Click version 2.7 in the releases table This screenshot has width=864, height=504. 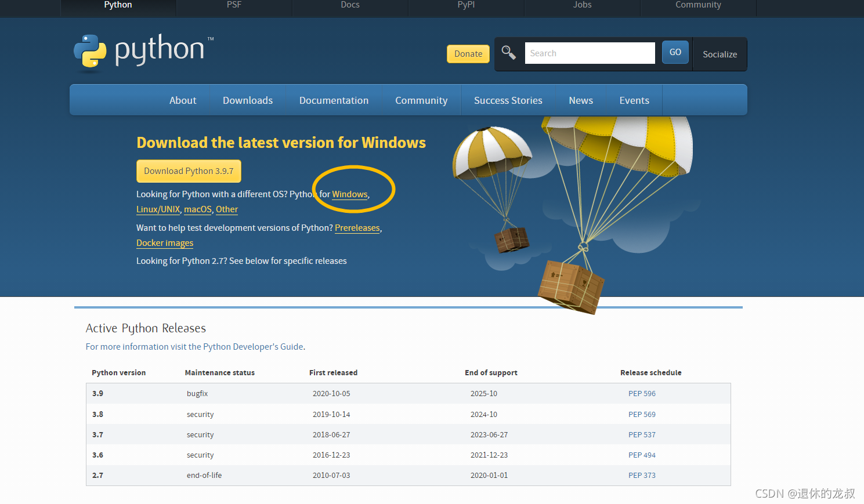click(97, 476)
